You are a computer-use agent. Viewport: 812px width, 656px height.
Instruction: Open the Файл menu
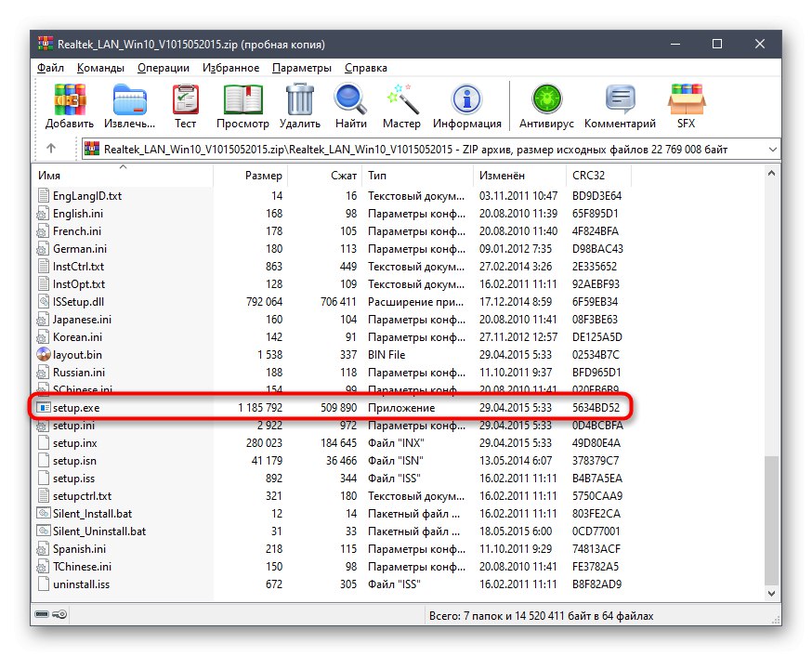tap(50, 68)
